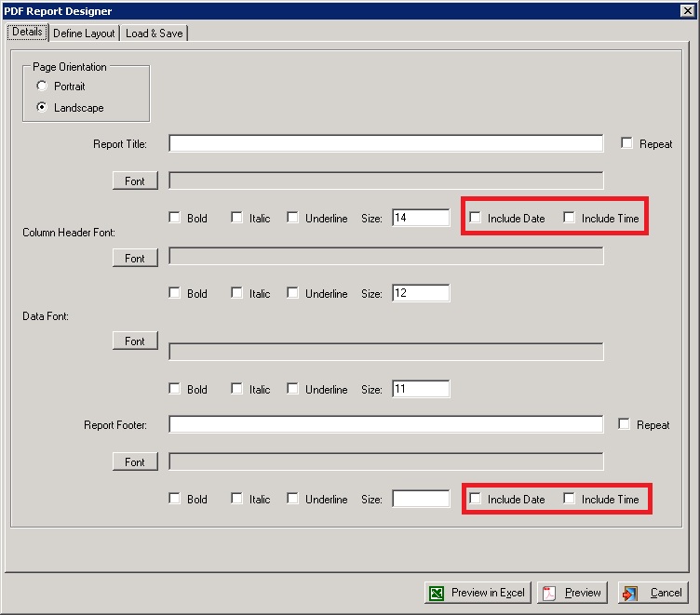Enable Repeat for the Report Title
700x615 pixels.
coord(627,144)
